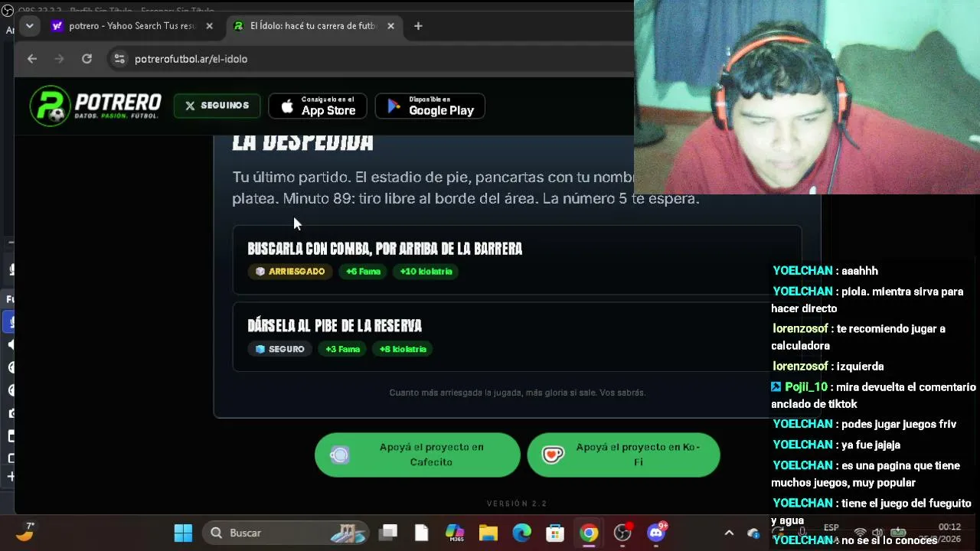
Task: Reload the potrerofutbol page
Action: click(87, 59)
